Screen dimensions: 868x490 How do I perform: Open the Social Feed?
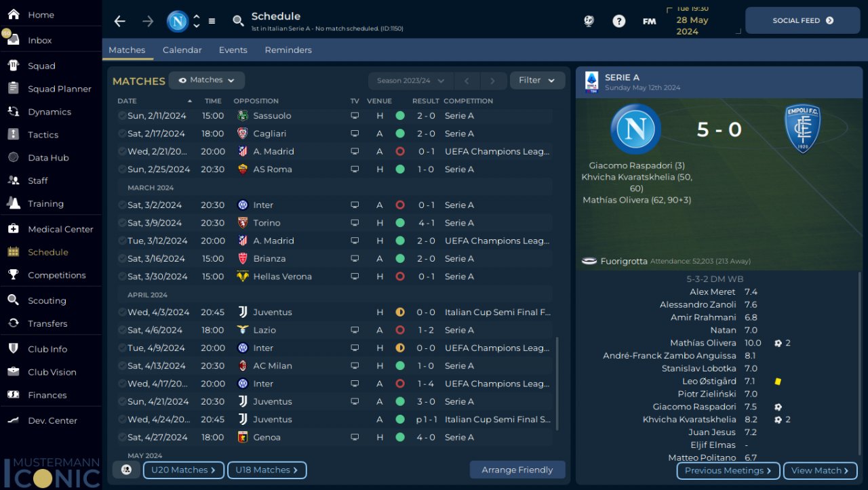pyautogui.click(x=802, y=20)
